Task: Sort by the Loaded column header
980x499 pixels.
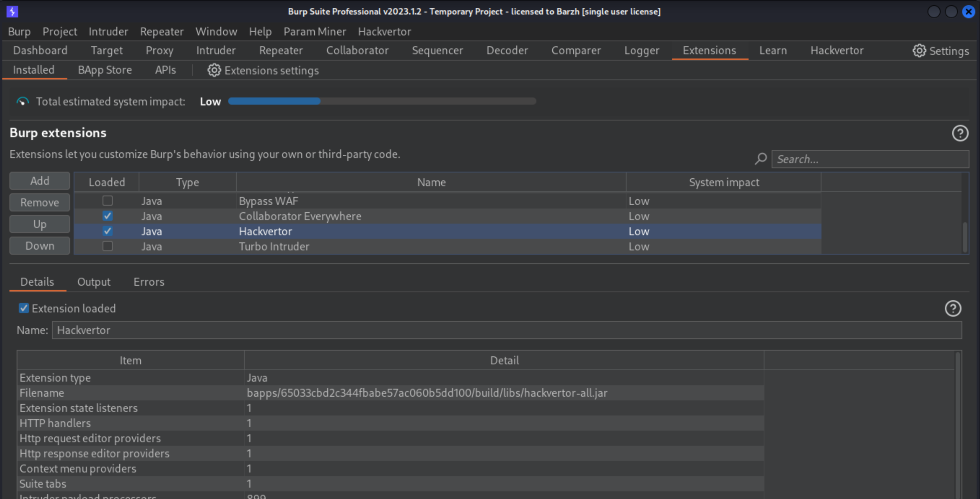Action: [107, 183]
